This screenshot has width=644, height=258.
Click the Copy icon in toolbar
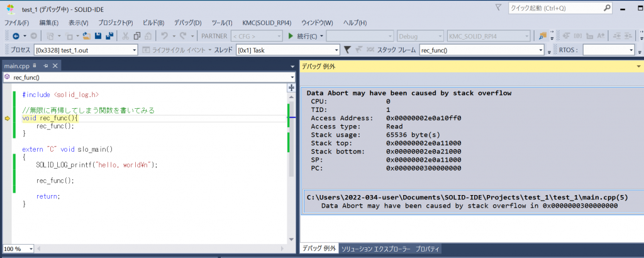pos(138,36)
